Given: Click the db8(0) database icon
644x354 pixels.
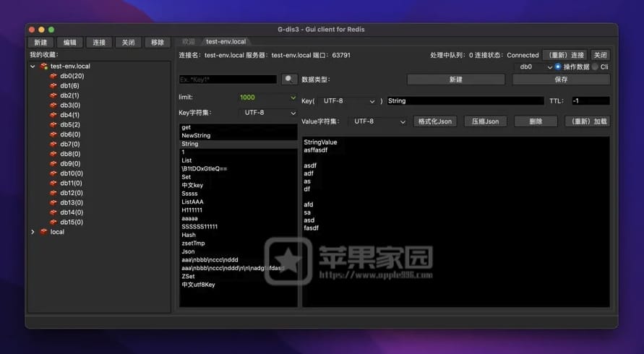Looking at the screenshot, I should [53, 154].
